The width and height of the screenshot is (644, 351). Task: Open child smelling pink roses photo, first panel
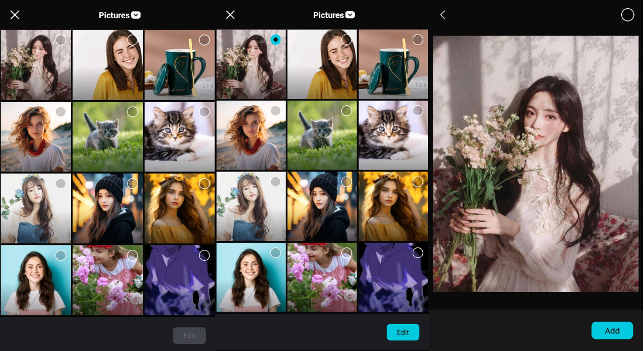[x=108, y=280]
